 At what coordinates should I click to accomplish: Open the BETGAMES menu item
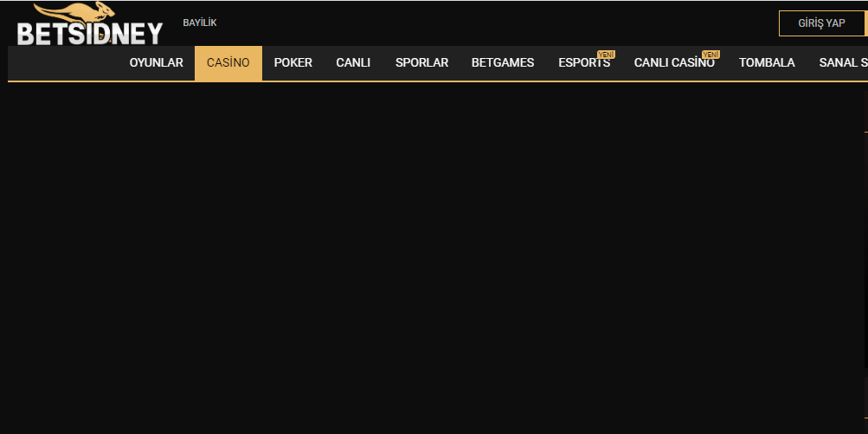[503, 62]
